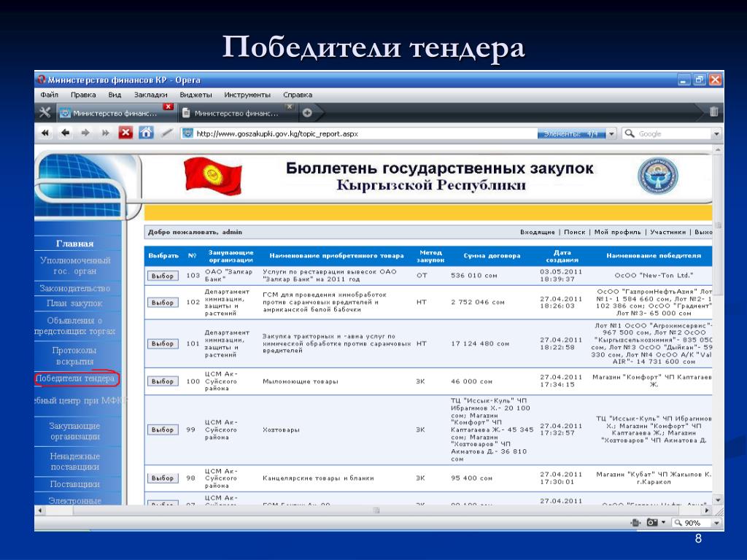Open the Мой профиль link
The image size is (747, 560).
pos(617,232)
